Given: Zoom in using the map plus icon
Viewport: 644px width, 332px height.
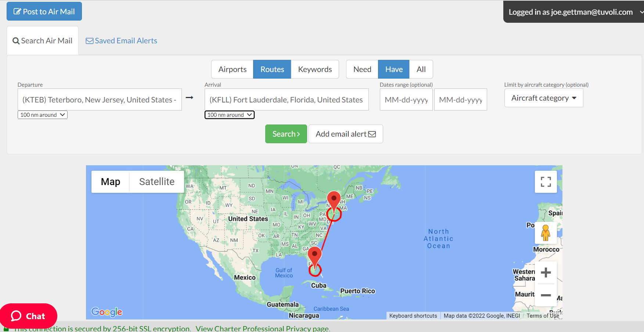Looking at the screenshot, I should (x=546, y=273).
